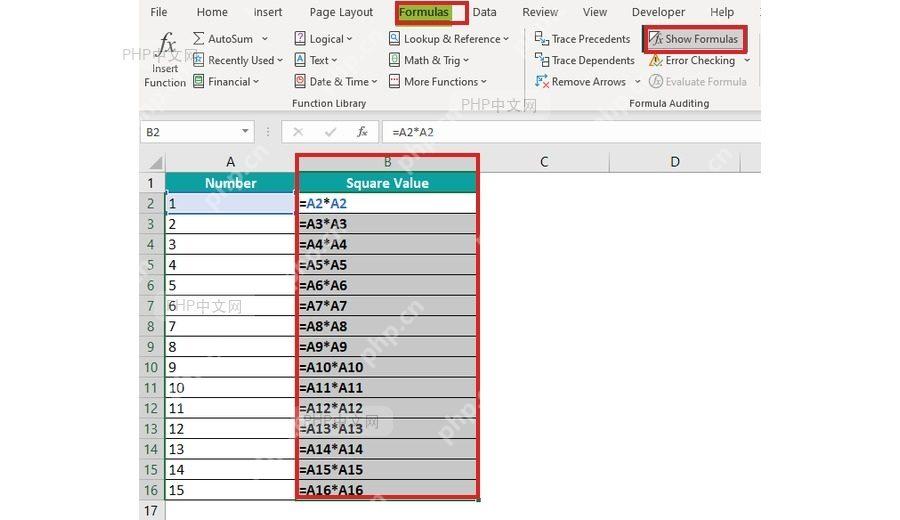
Task: Click the Evaluate Formula label
Action: point(706,82)
